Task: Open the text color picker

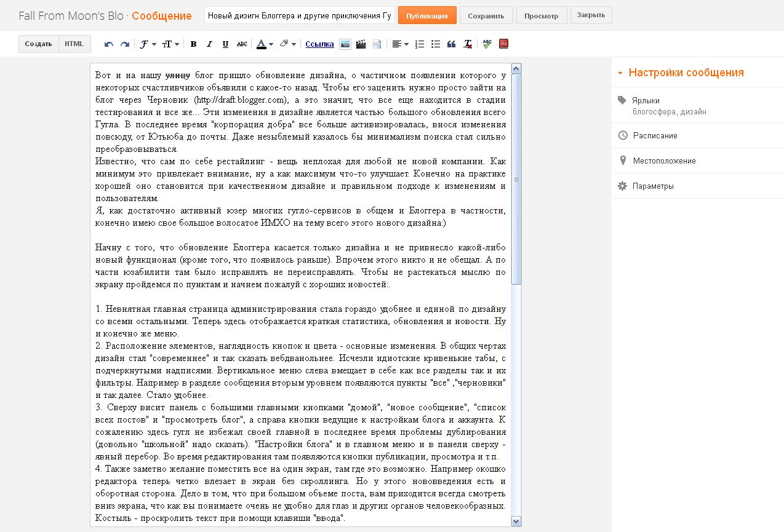Action: (265, 44)
